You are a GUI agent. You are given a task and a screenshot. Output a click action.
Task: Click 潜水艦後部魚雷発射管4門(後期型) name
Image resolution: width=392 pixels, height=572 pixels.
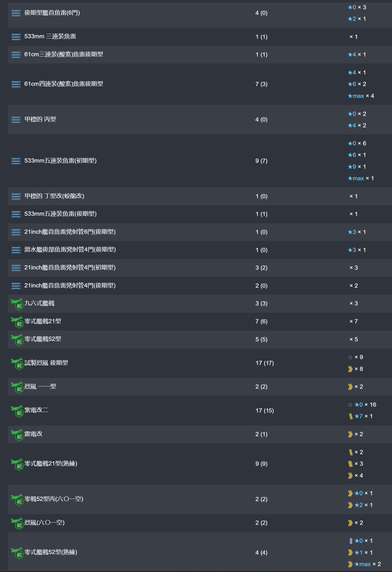point(70,249)
